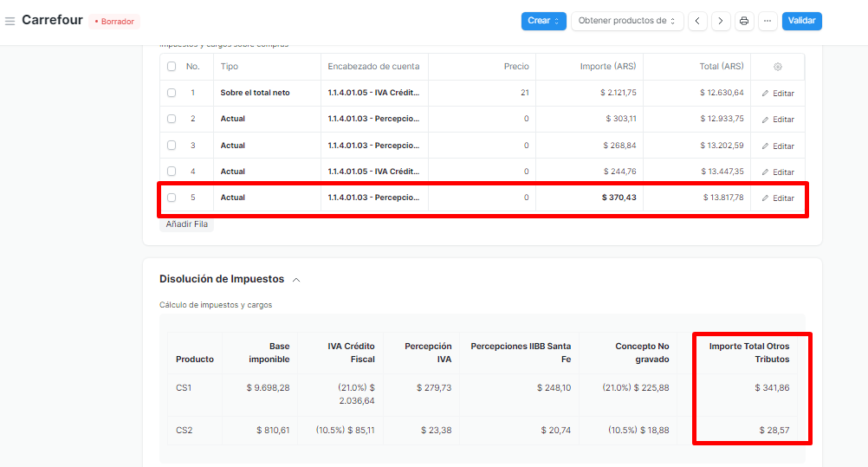Print the document with the printer icon
The width and height of the screenshot is (868, 467).
(744, 21)
